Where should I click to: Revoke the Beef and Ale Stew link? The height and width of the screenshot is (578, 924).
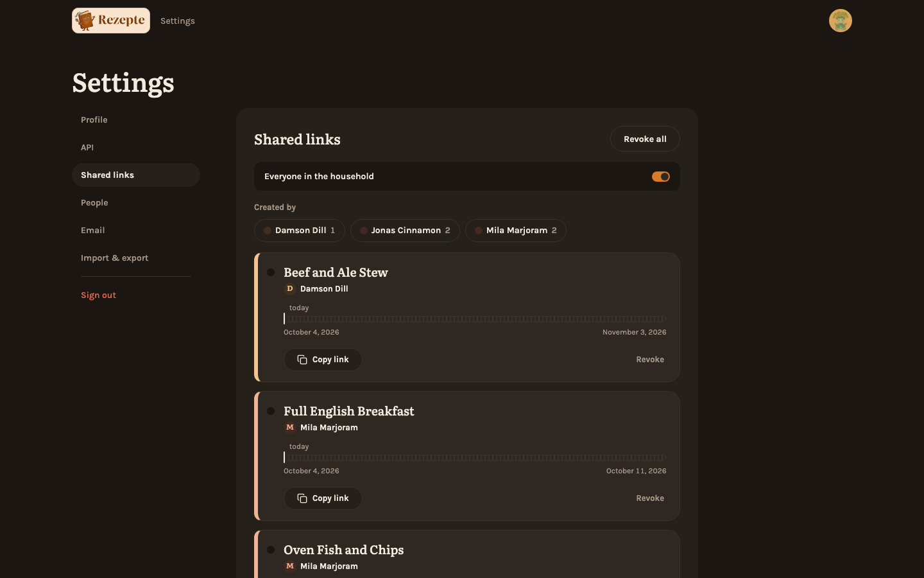(x=650, y=360)
